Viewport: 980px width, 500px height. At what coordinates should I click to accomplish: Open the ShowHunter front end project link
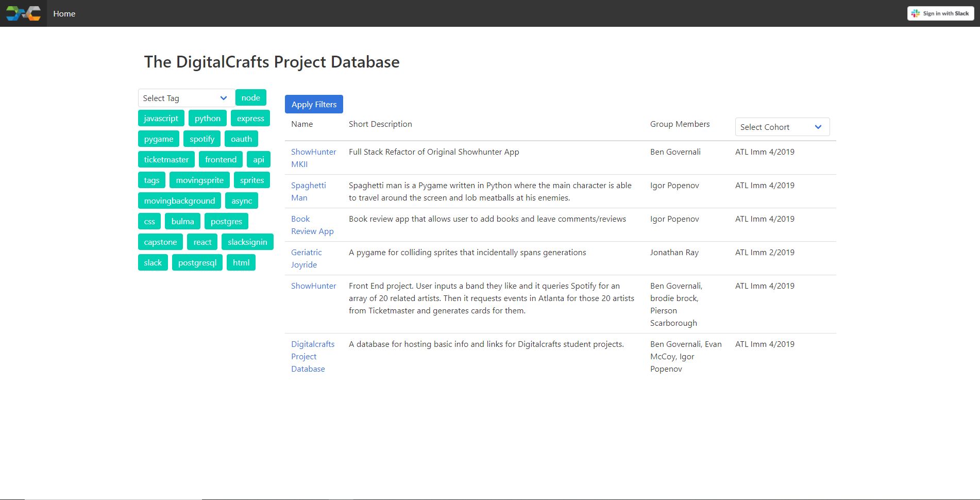point(313,286)
